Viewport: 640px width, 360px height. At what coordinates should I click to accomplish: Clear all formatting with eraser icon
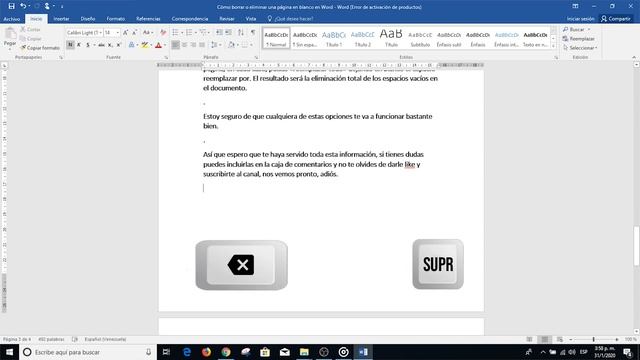pos(163,32)
